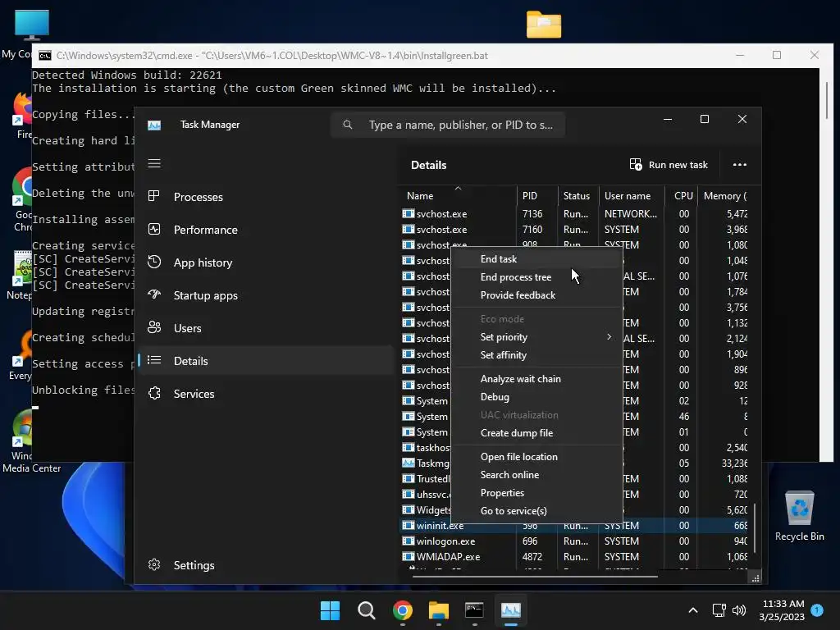Choose Go to service(s)

[536, 511]
